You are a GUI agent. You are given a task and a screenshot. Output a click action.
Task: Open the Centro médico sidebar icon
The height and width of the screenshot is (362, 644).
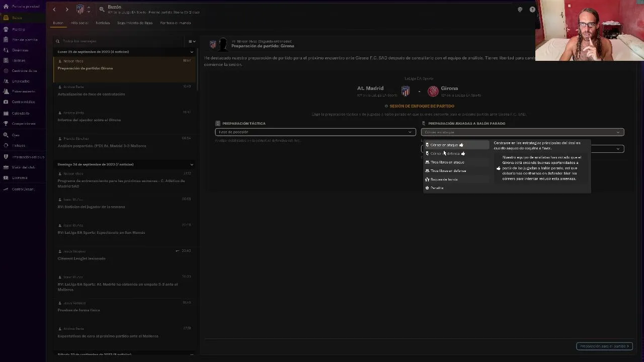click(6, 102)
